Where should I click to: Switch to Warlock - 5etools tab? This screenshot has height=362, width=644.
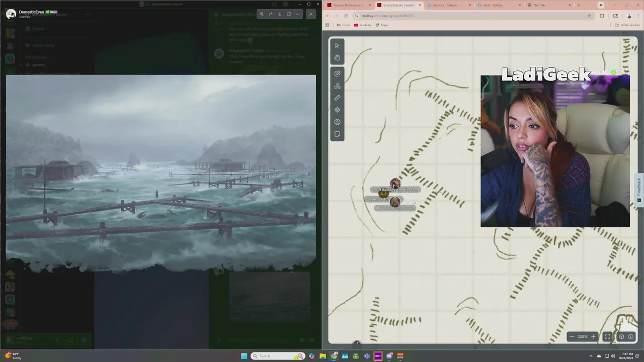click(448, 5)
